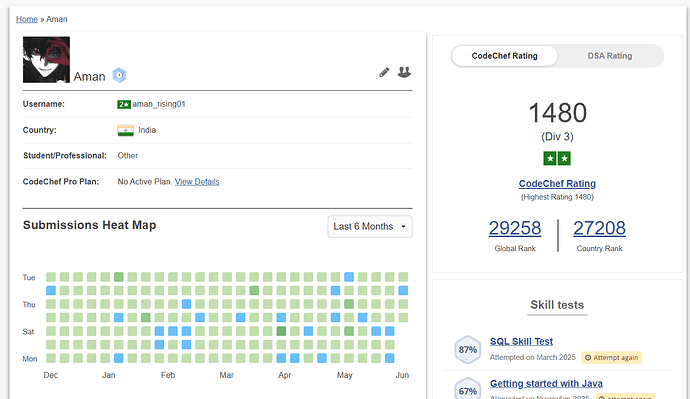Open the Last 6 Months dropdown

pos(370,227)
